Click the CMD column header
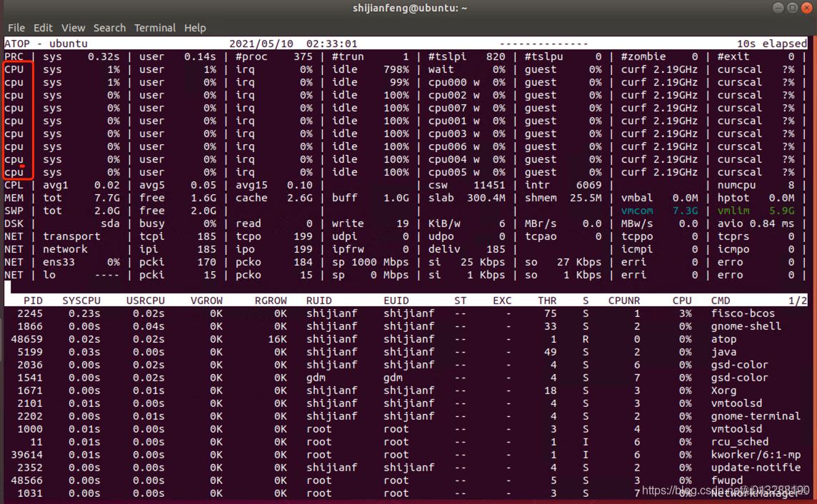 coord(721,301)
